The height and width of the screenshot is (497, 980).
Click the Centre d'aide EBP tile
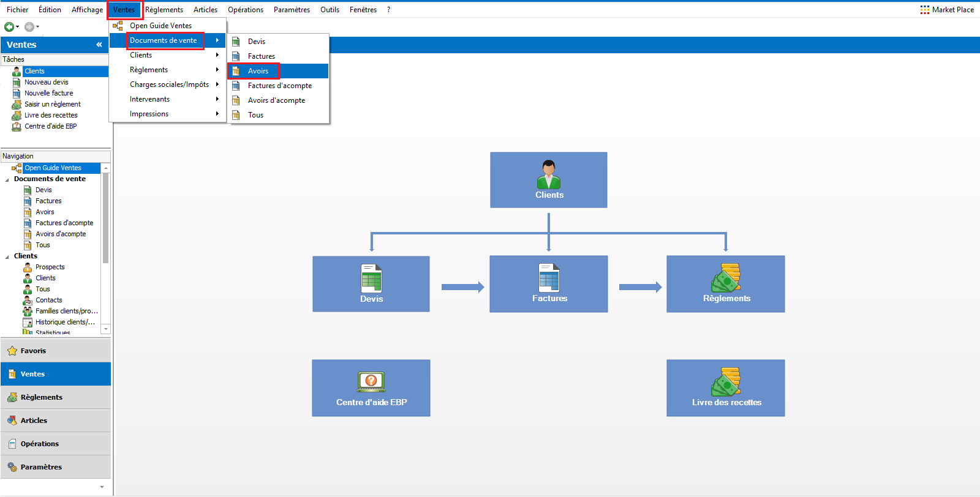[371, 388]
